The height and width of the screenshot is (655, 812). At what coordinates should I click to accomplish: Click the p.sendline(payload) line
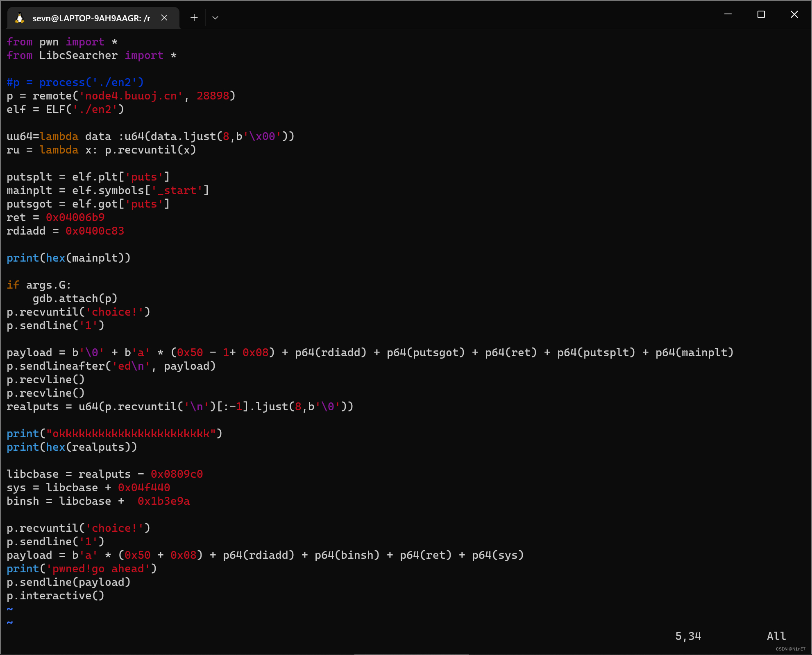[x=69, y=582]
